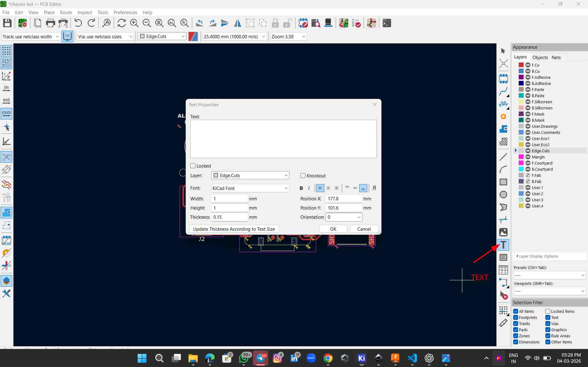Select the arrow selection tool
Viewport: 588px width, 367px height.
pyautogui.click(x=503, y=51)
